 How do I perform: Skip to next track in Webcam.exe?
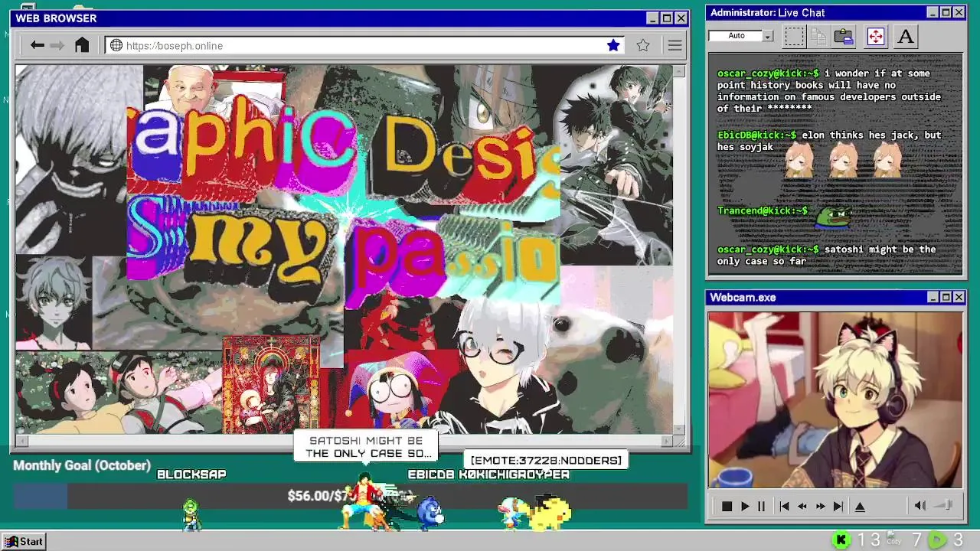click(838, 506)
